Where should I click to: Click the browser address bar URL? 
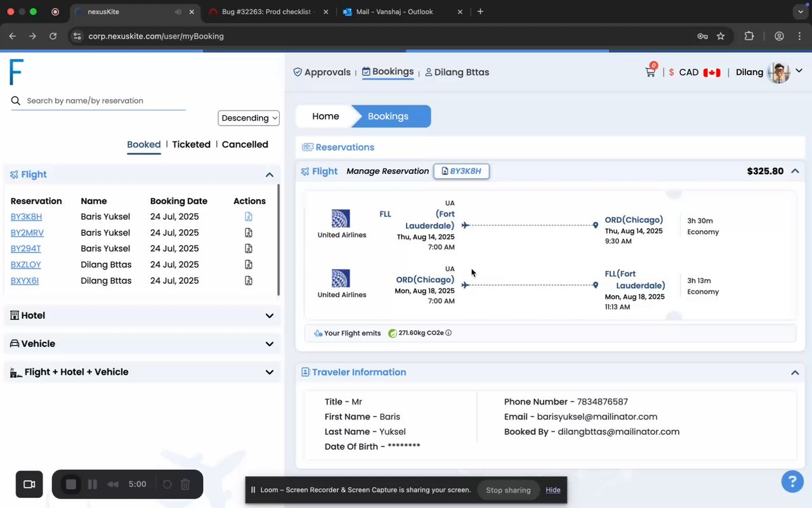click(x=156, y=36)
